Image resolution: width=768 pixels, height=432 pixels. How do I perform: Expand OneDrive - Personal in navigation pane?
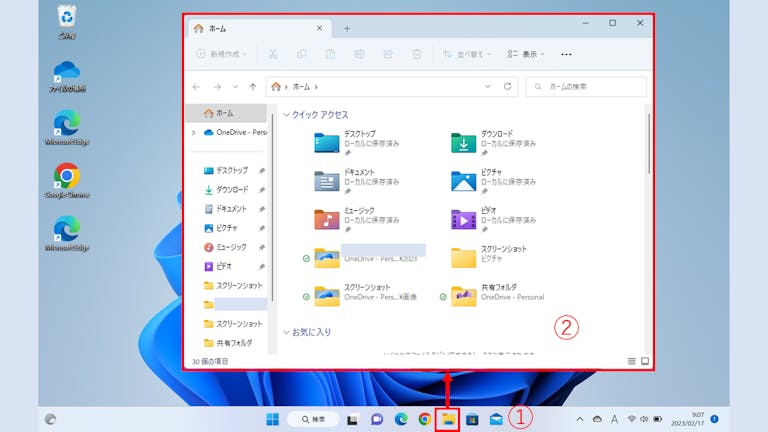point(194,133)
